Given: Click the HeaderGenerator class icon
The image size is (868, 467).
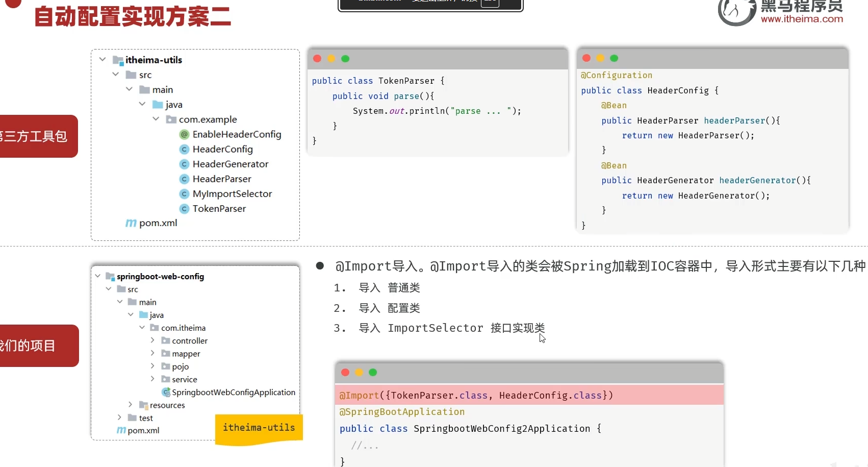Looking at the screenshot, I should 185,164.
